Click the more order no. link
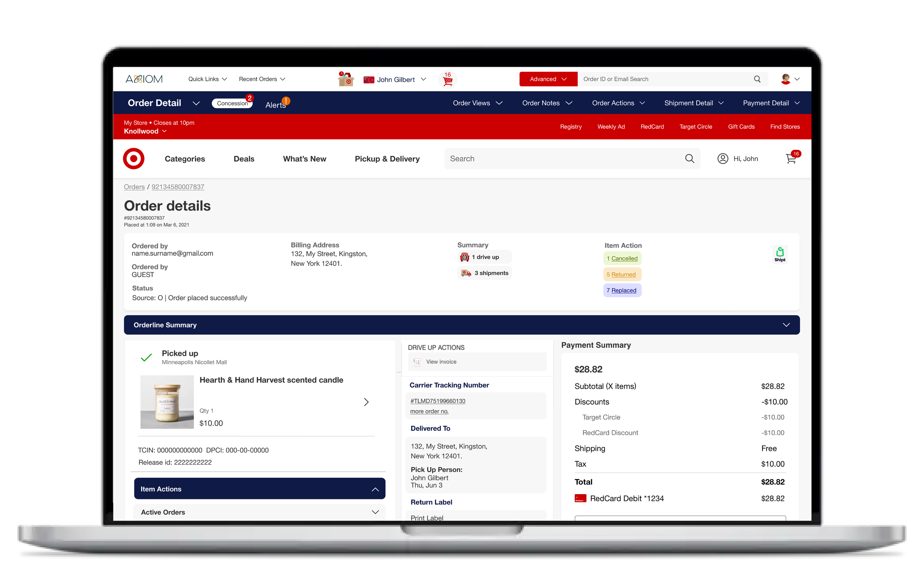The height and width of the screenshot is (571, 924). point(429,411)
